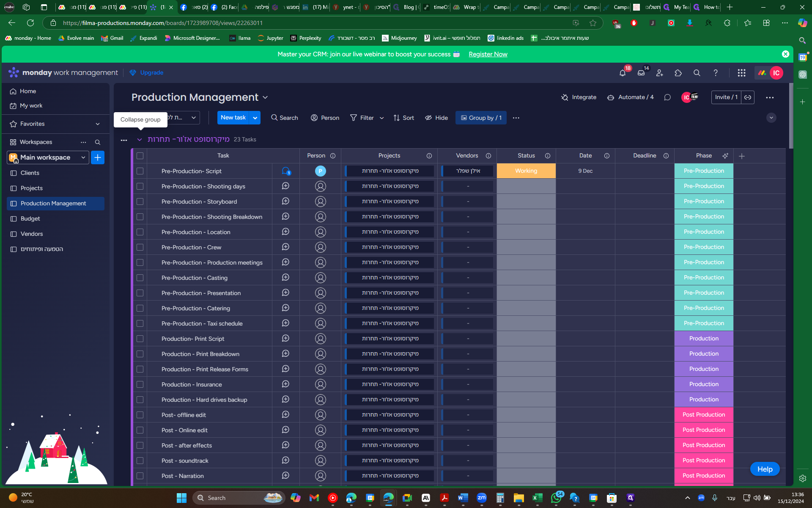This screenshot has height=508, width=812.
Task: Click Vendors column info icon
Action: pos(488,156)
